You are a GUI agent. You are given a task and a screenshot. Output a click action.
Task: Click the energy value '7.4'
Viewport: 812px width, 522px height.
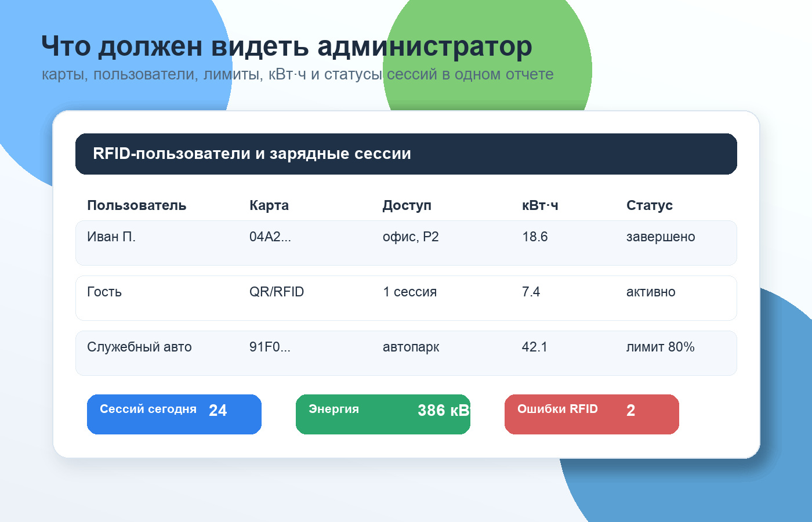coord(531,292)
